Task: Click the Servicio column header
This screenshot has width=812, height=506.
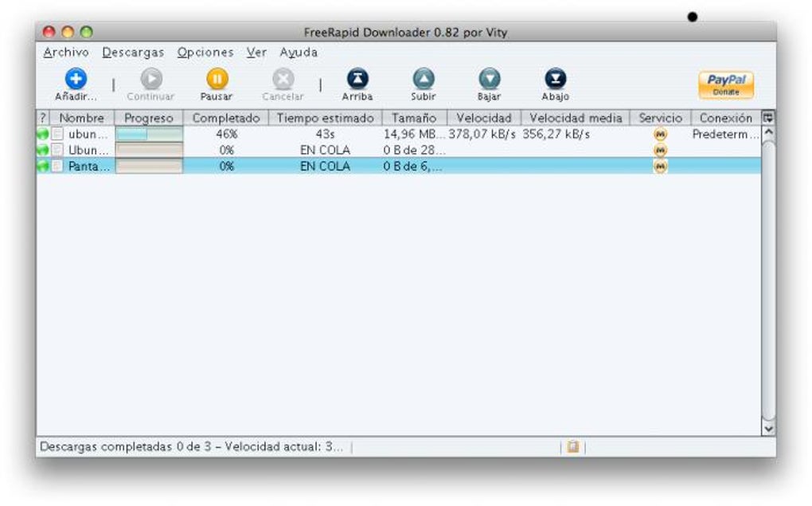Action: (x=660, y=118)
